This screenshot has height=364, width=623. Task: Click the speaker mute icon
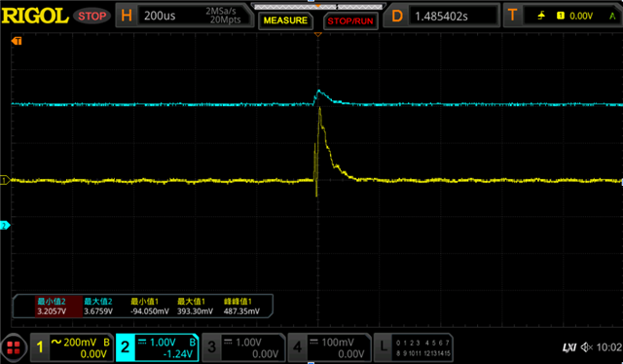pyautogui.click(x=586, y=347)
